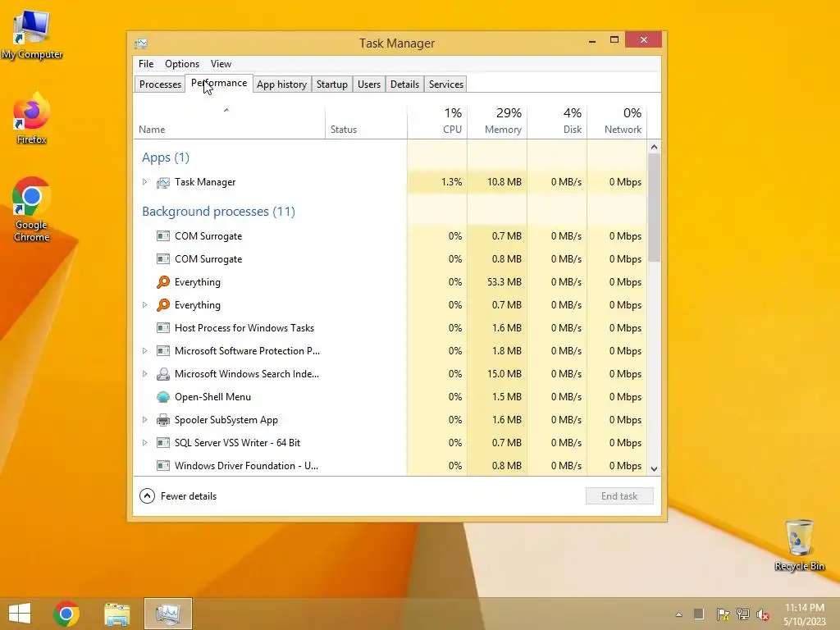
Task: Click the expandable Everything process magnifier icon
Action: [x=163, y=305]
